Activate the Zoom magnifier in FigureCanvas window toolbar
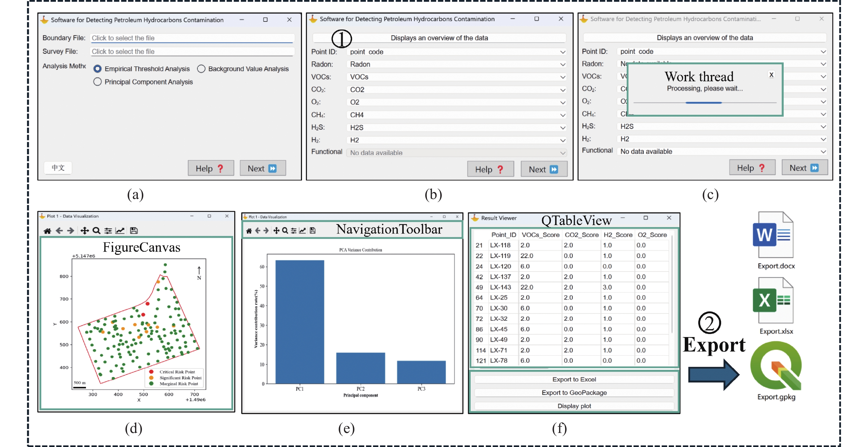This screenshot has height=447, width=868. tap(96, 231)
